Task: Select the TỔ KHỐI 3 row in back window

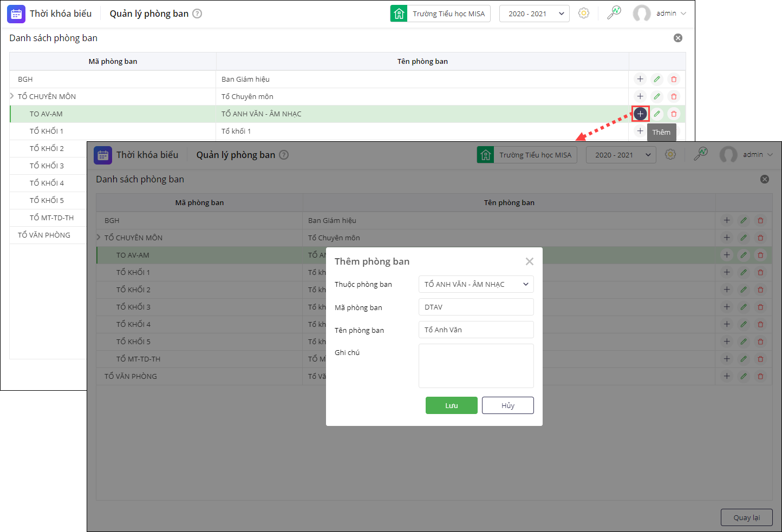Action: pyautogui.click(x=48, y=166)
